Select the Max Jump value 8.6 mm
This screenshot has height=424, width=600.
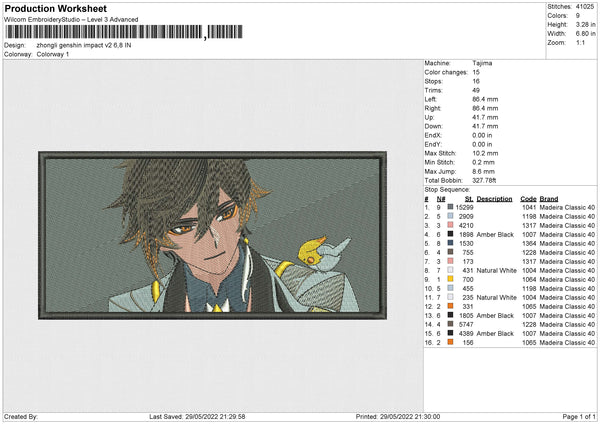click(484, 171)
